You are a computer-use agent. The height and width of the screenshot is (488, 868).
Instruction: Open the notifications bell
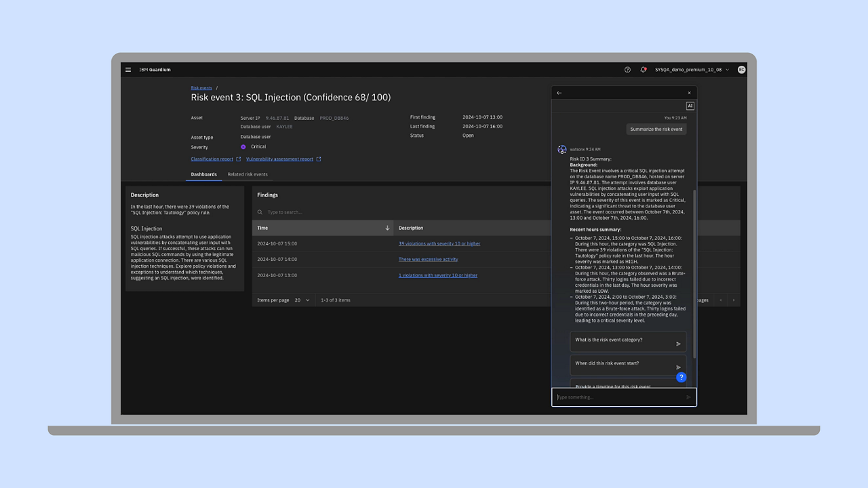click(x=644, y=70)
